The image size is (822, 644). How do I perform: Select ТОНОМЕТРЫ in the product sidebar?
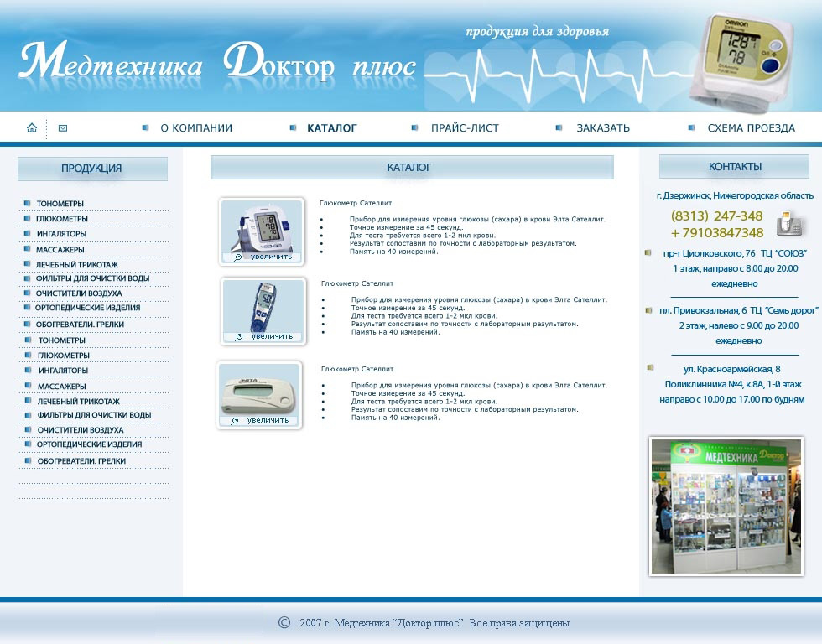(59, 203)
